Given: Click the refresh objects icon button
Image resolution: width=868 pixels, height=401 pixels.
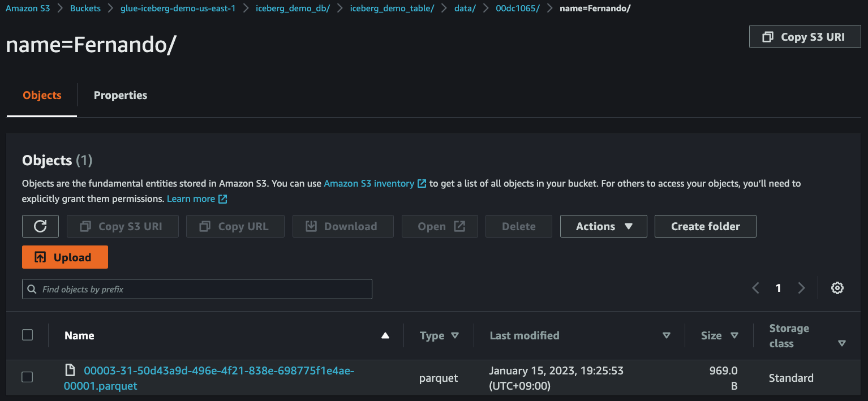Looking at the screenshot, I should click(x=40, y=226).
